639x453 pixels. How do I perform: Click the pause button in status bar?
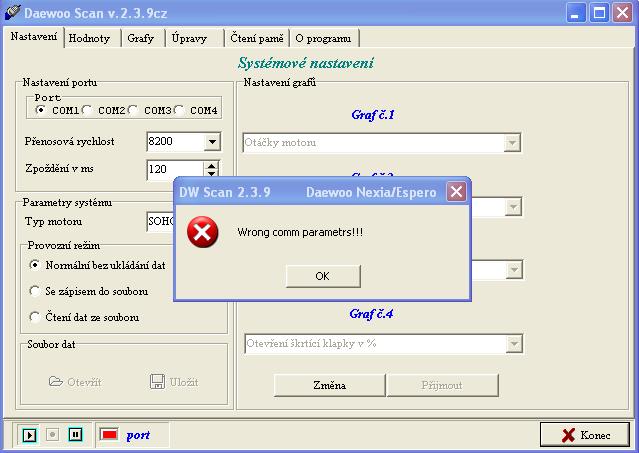[x=75, y=435]
